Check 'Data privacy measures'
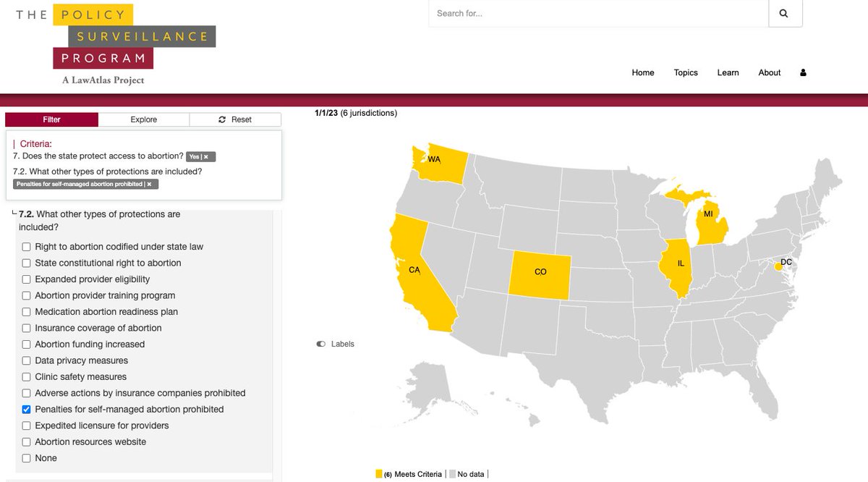The height and width of the screenshot is (482, 868). click(27, 360)
